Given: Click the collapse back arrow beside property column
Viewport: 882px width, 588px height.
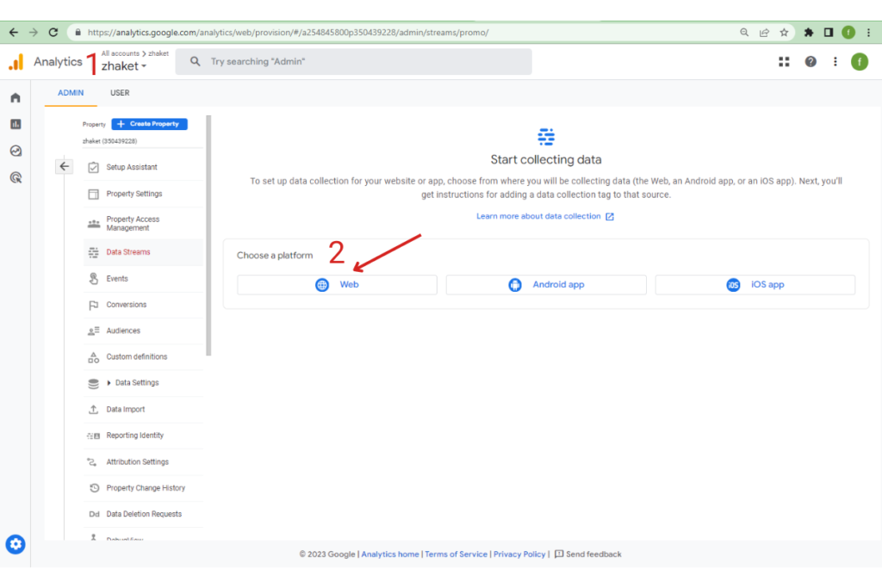Looking at the screenshot, I should pyautogui.click(x=64, y=166).
